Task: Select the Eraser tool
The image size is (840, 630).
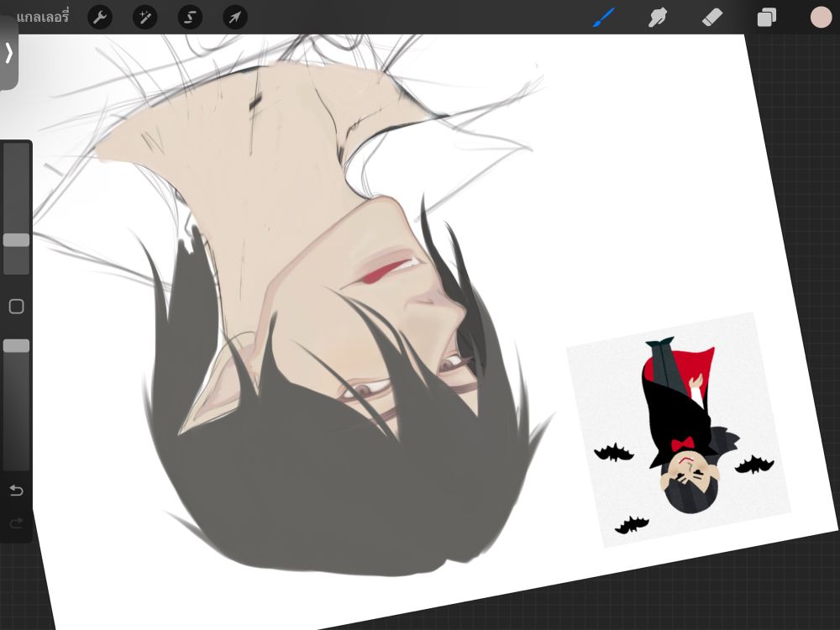Action: point(712,18)
